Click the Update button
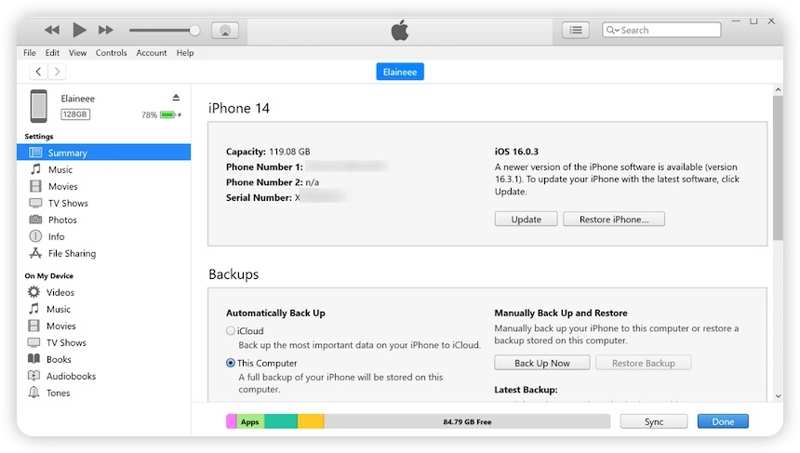Image resolution: width=800 pixels, height=453 pixels. coord(526,219)
